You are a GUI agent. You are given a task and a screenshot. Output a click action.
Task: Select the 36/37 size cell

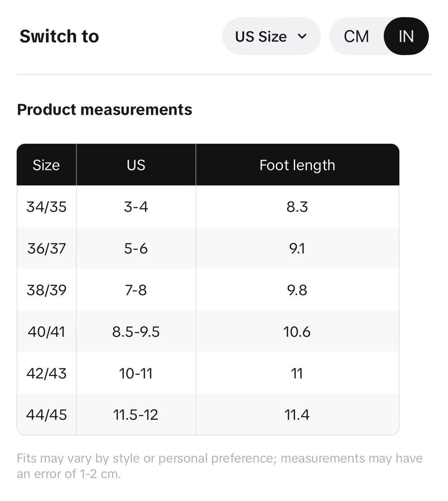coord(46,249)
